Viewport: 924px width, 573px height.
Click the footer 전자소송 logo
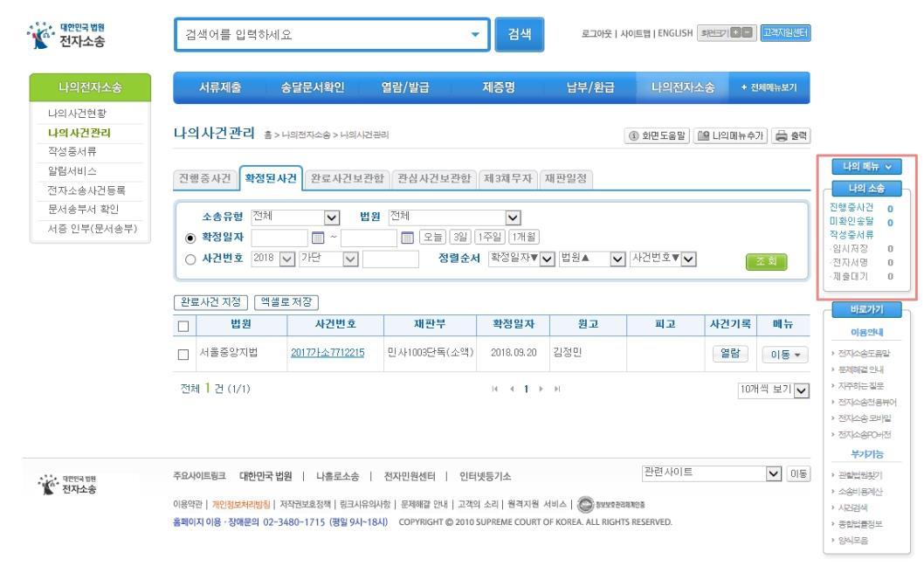click(66, 485)
